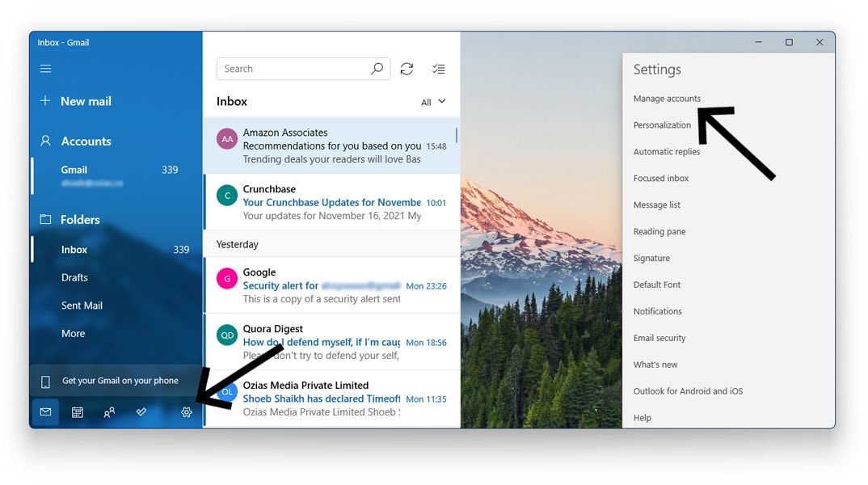This screenshot has width=868, height=485.
Task: Open the Accounts person icon
Action: [45, 141]
